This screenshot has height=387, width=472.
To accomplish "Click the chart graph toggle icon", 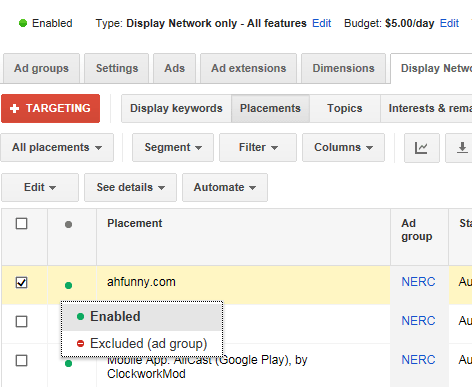I will coord(421,148).
